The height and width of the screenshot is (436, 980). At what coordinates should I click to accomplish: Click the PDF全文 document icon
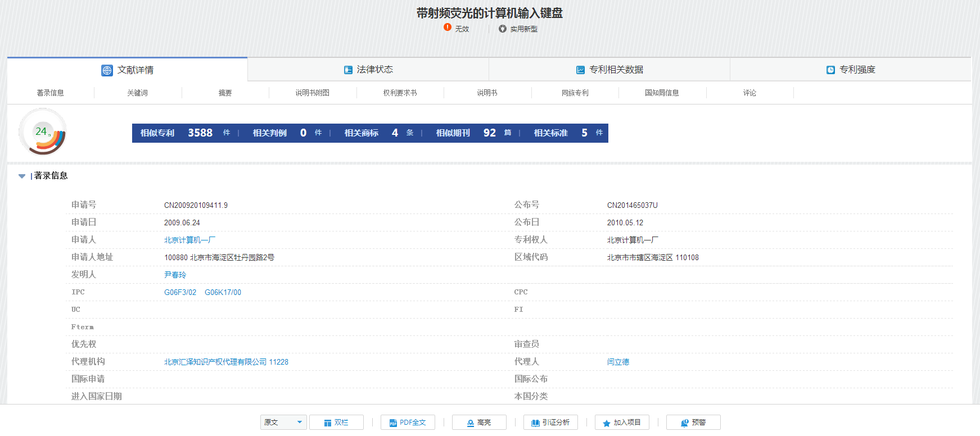tap(394, 423)
